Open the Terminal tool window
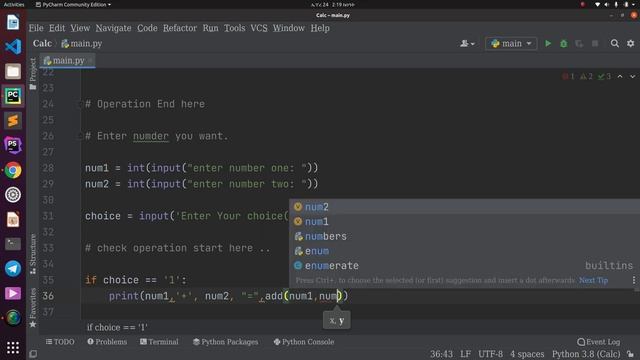Screen dimensions: 640x360 pyautogui.click(x=159, y=342)
